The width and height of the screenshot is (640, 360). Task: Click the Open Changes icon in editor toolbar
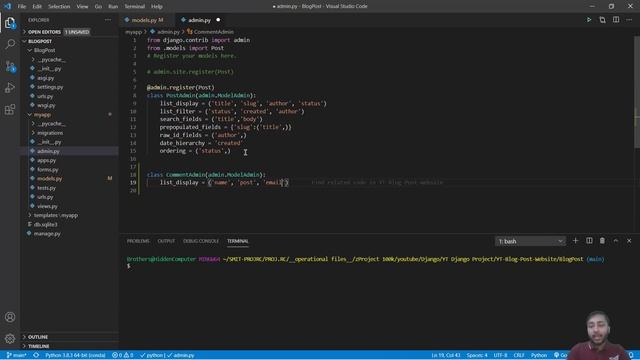point(602,20)
